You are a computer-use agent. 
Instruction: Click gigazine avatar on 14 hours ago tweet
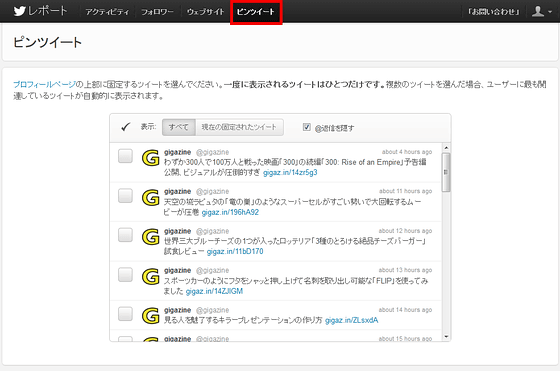click(150, 316)
